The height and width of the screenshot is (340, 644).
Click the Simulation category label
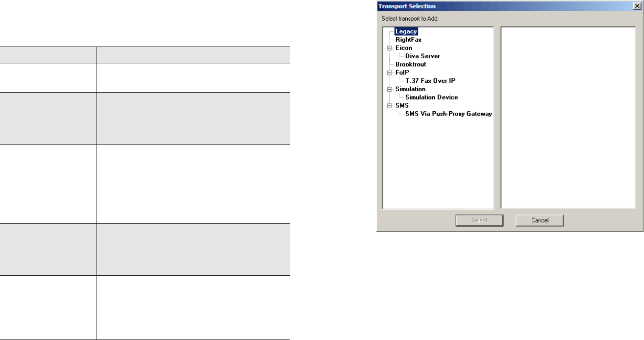pyautogui.click(x=410, y=89)
